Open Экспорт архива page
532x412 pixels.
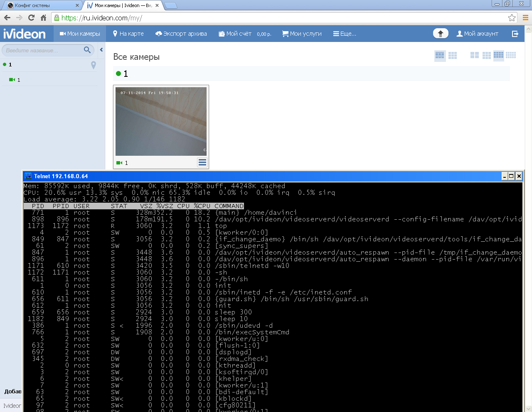[181, 34]
